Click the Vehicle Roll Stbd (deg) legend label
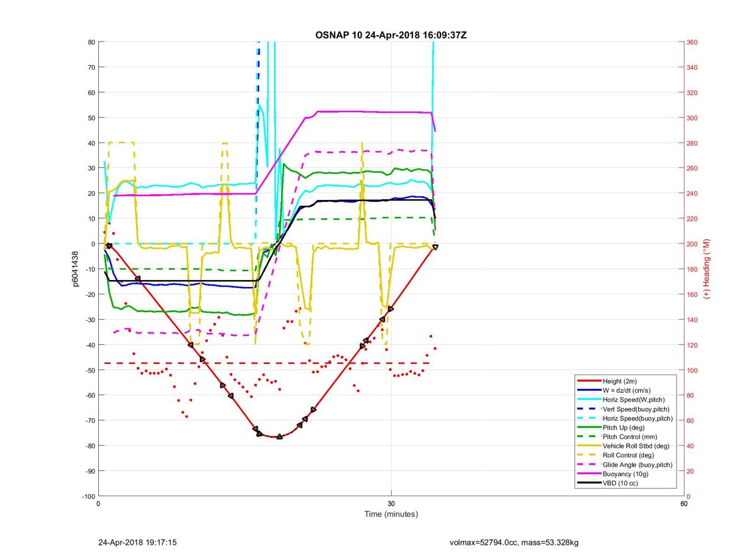 coord(636,446)
